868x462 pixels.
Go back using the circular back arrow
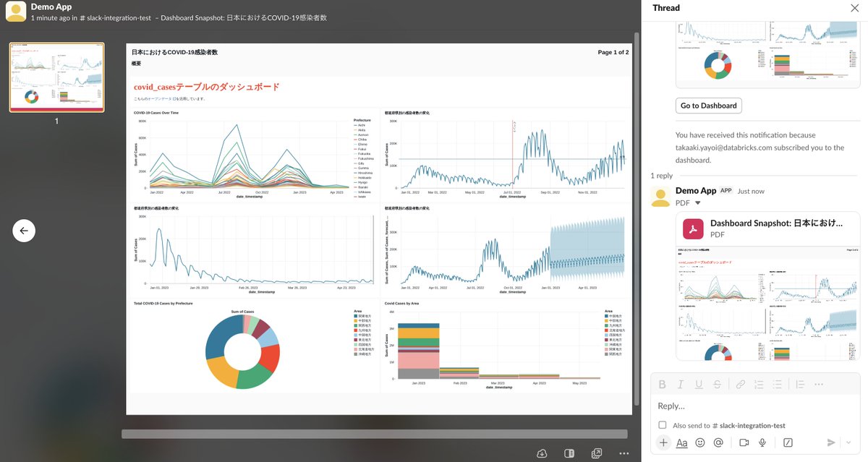pyautogui.click(x=24, y=230)
